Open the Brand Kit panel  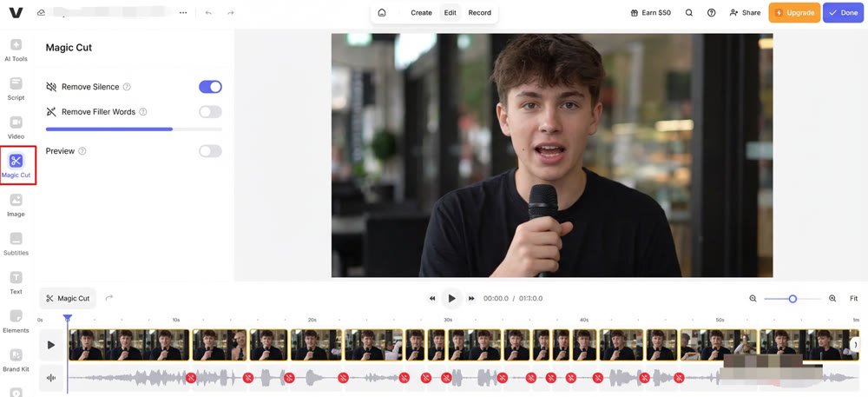point(16,360)
